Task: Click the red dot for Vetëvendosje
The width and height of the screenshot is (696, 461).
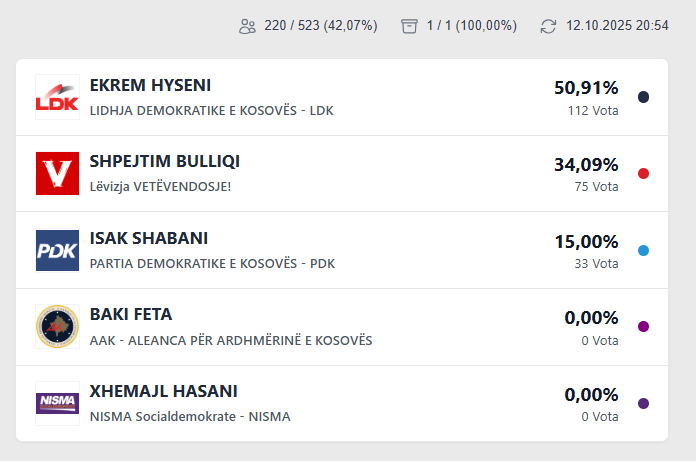Action: [x=643, y=174]
